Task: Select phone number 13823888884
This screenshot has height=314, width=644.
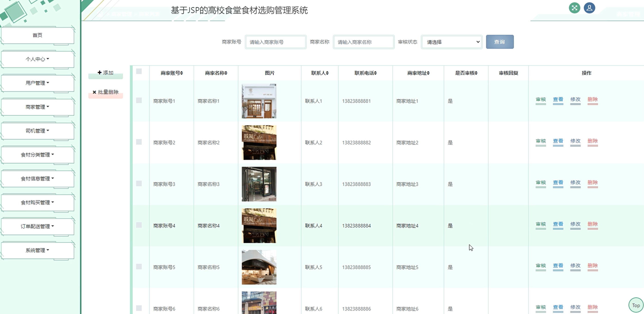Action: pos(356,226)
